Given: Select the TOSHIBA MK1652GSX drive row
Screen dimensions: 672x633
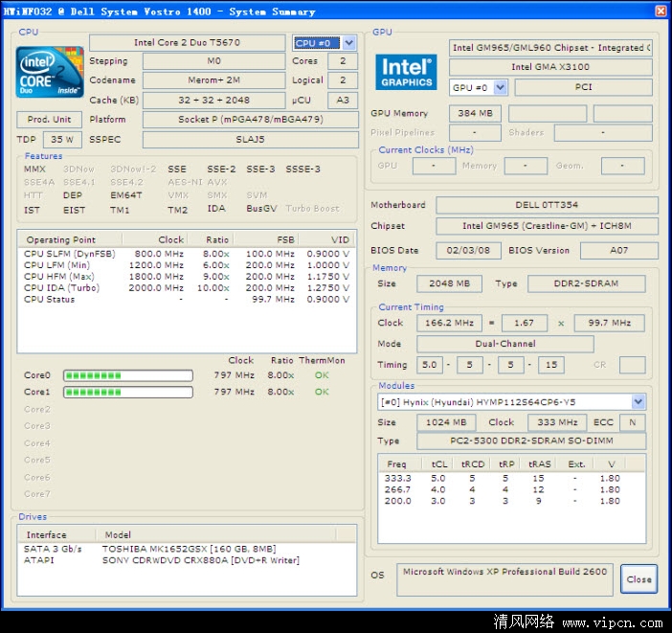Looking at the screenshot, I should 189,549.
